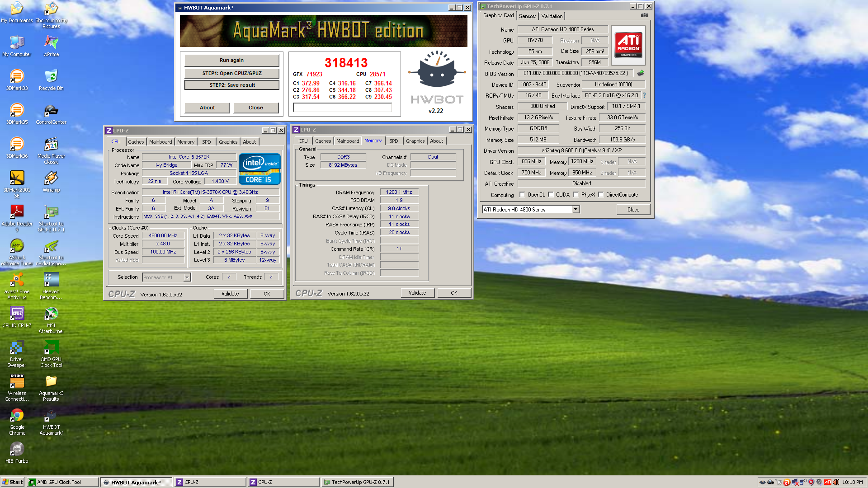
Task: Open the wPrime desktop shortcut
Action: 51,46
